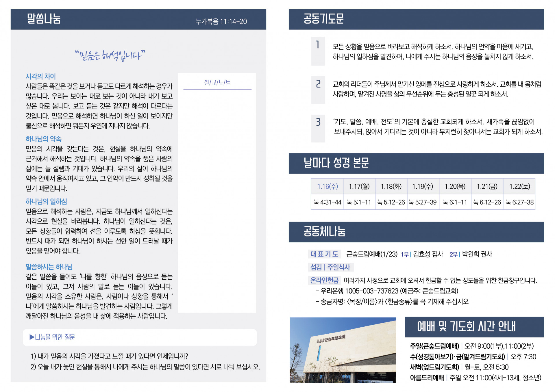Select the 하나님의 일하심 heading
The width and height of the screenshot is (555, 392).
[x=46, y=201]
